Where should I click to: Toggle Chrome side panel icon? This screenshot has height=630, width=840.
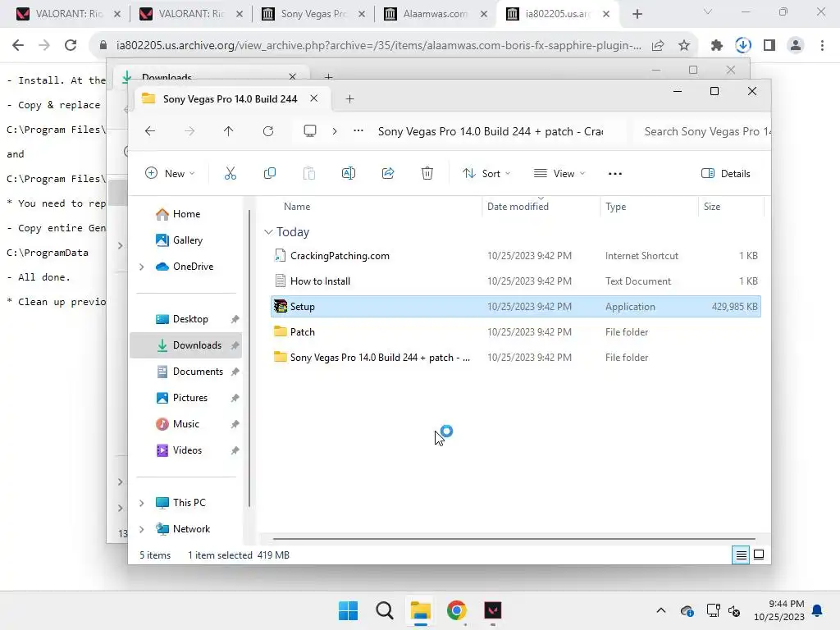pos(769,46)
